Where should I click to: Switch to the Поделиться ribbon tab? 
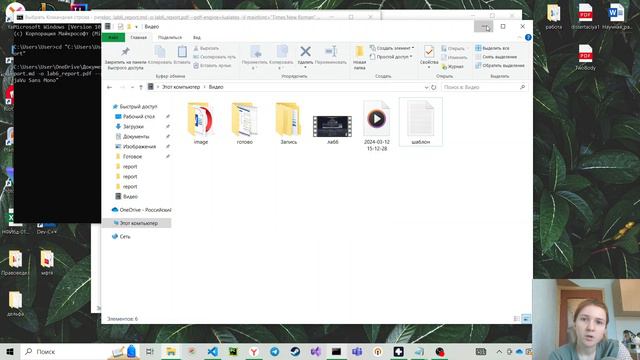tap(170, 38)
